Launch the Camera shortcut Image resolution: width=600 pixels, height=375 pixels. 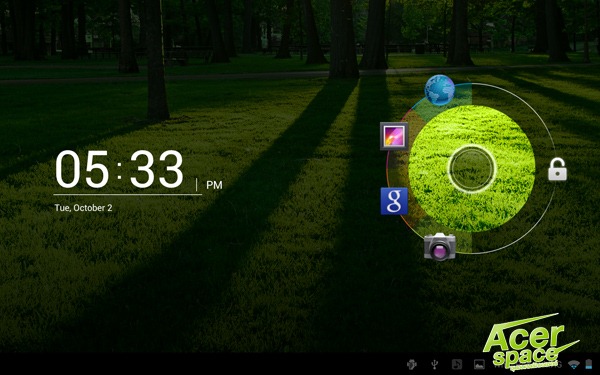click(440, 246)
